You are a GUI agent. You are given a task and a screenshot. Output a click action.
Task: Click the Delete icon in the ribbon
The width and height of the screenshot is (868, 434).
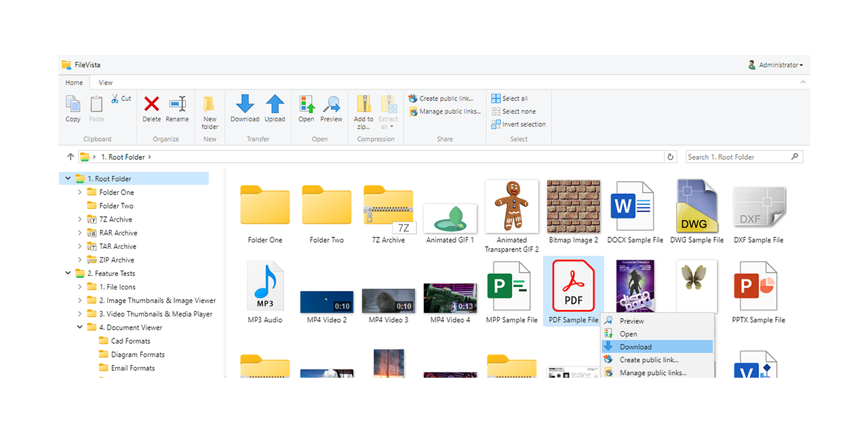151,105
